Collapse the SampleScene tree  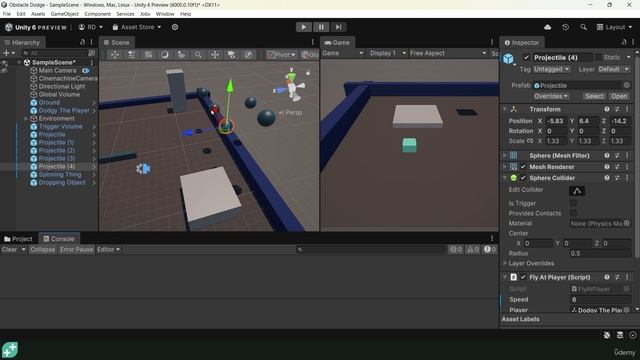tap(19, 62)
